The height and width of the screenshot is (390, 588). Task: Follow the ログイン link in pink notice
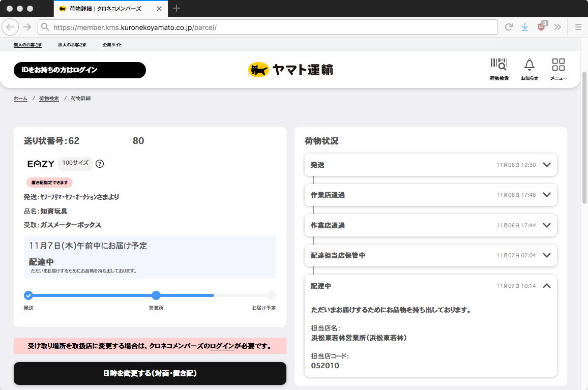pos(222,346)
